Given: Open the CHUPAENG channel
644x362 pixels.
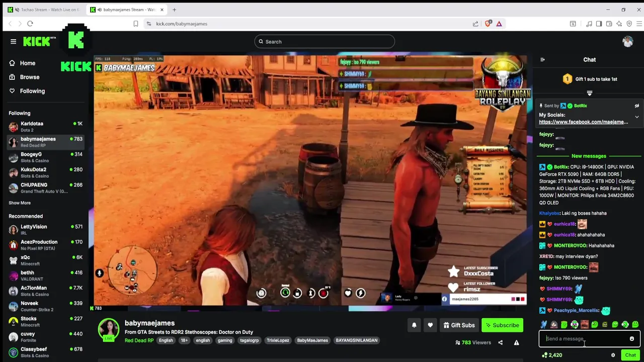Looking at the screenshot, I should [x=45, y=188].
